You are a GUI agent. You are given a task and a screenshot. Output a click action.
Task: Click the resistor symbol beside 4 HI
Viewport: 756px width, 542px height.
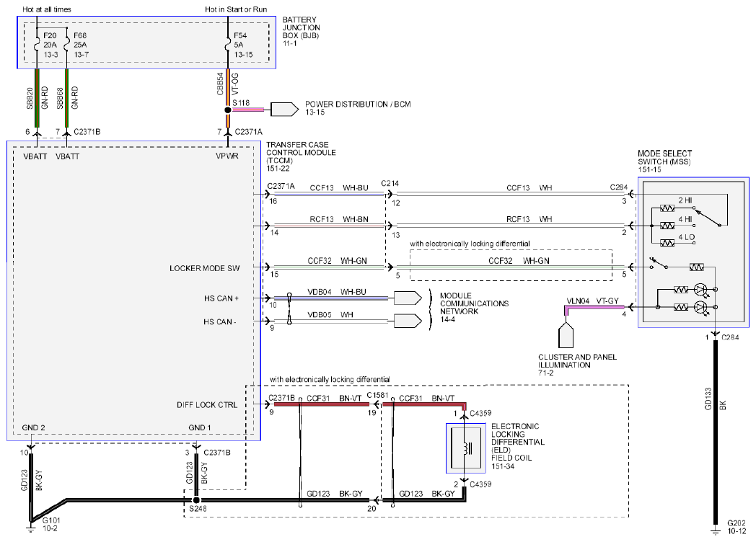pos(667,226)
